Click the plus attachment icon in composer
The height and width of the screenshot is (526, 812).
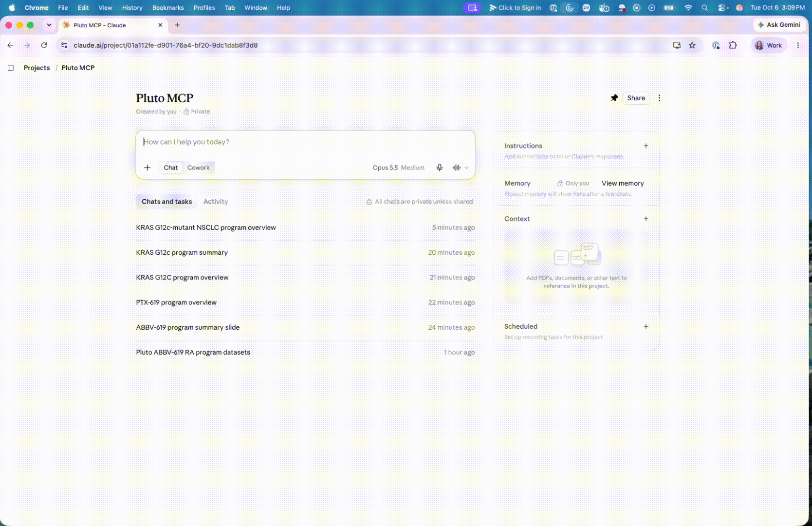[148, 168]
